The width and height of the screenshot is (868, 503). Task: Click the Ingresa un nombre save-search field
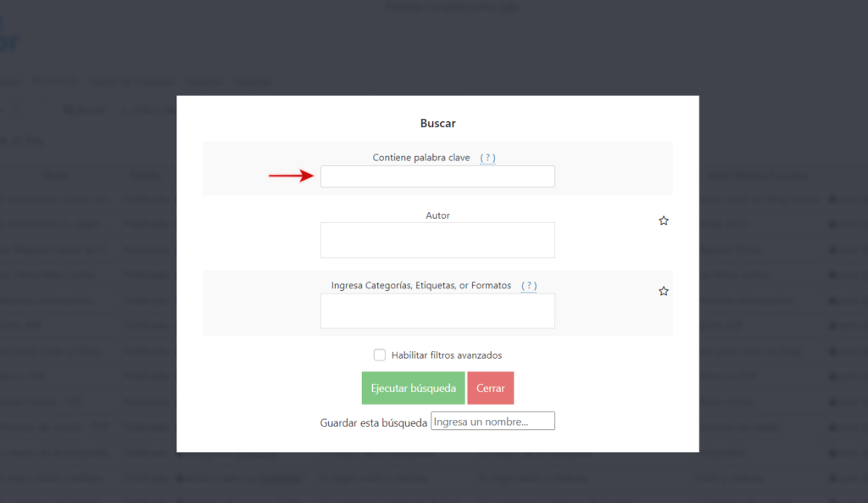(x=492, y=421)
